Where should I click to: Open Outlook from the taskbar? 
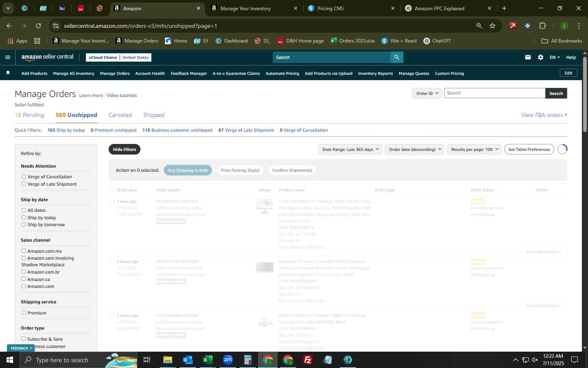tap(187, 360)
